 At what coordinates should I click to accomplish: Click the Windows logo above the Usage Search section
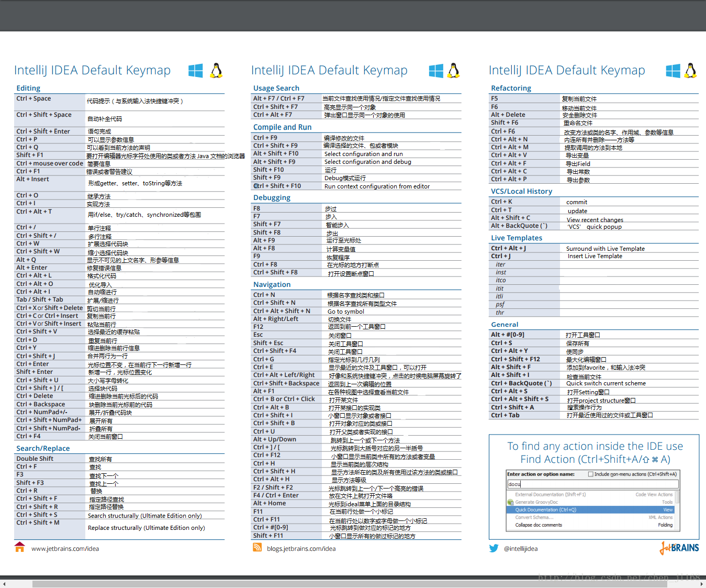[436, 71]
